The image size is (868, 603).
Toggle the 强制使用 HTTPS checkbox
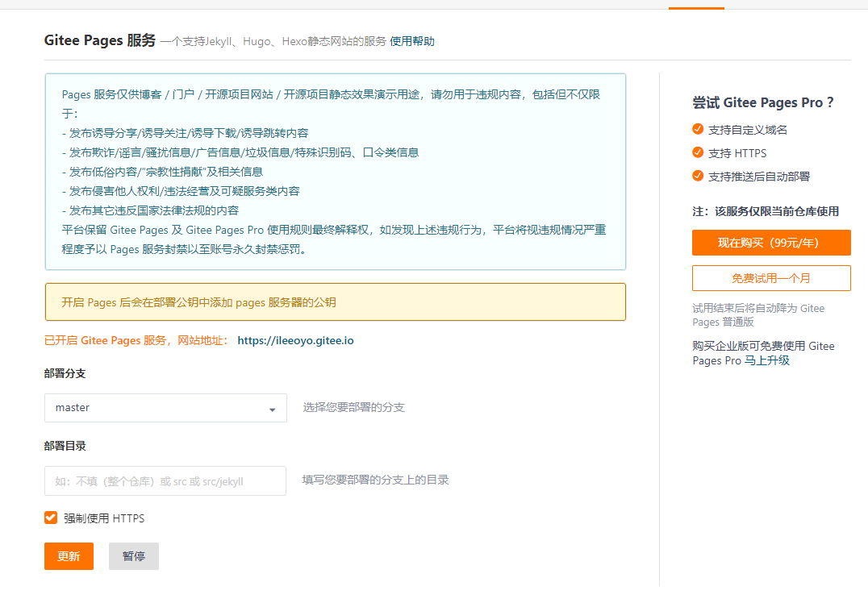(51, 518)
